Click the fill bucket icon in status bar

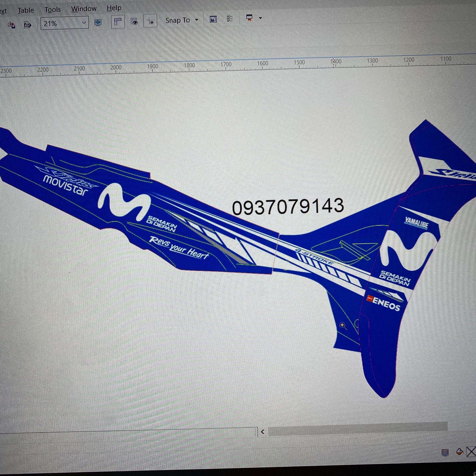(460, 452)
